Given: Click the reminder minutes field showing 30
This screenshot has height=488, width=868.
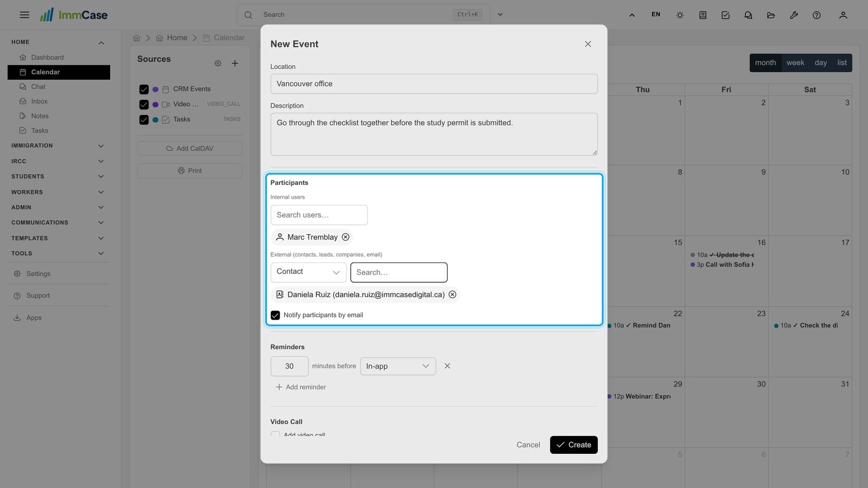Looking at the screenshot, I should [x=289, y=367].
